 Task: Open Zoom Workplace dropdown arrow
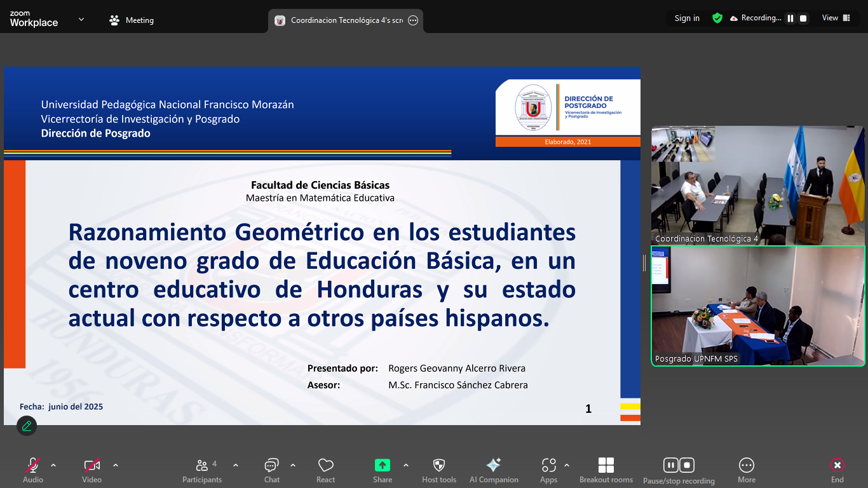pyautogui.click(x=81, y=19)
